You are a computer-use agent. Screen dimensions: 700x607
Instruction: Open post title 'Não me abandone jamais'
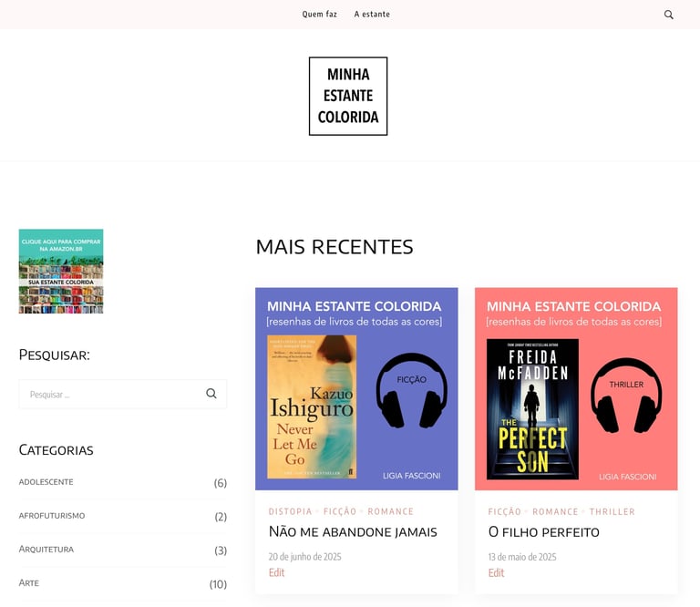point(353,532)
